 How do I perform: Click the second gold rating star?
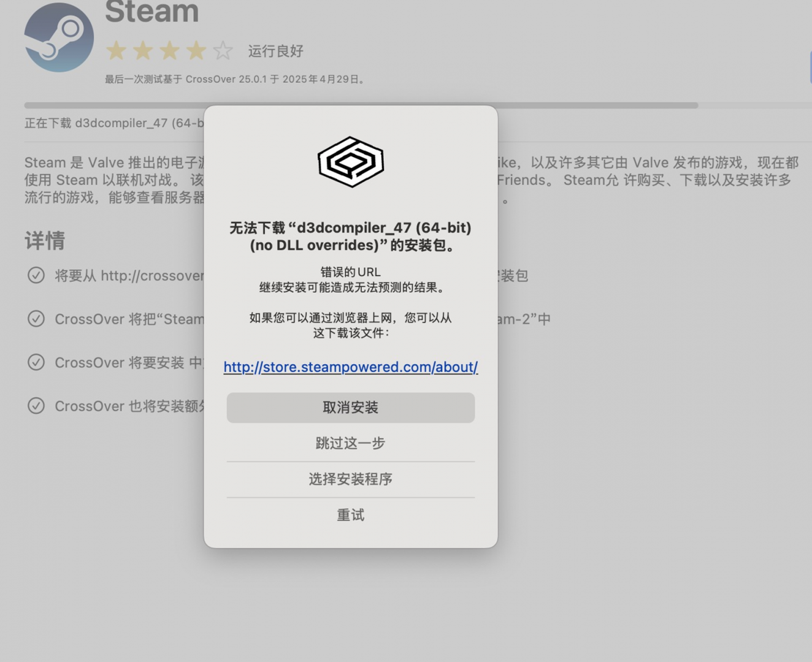(x=143, y=51)
